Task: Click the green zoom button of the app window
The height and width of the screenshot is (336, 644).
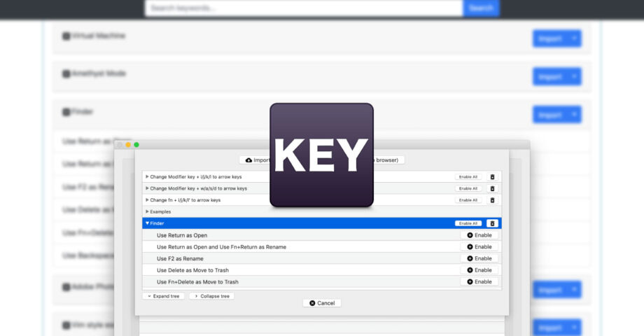Action: (136, 145)
